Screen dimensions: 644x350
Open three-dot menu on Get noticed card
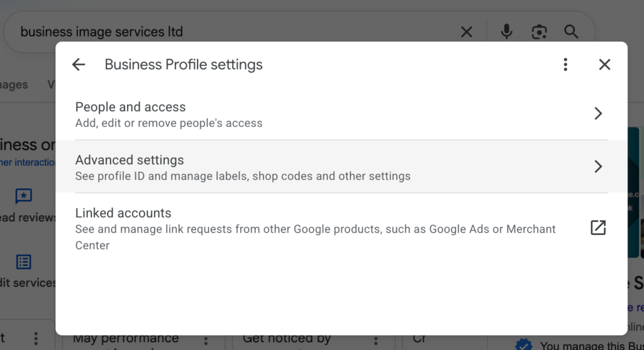tap(376, 341)
